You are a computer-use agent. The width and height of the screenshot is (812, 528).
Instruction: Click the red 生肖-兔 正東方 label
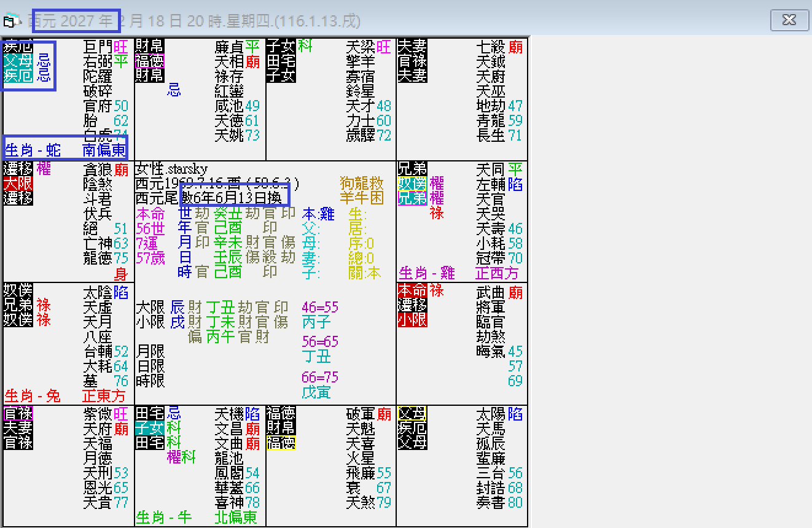(x=63, y=396)
